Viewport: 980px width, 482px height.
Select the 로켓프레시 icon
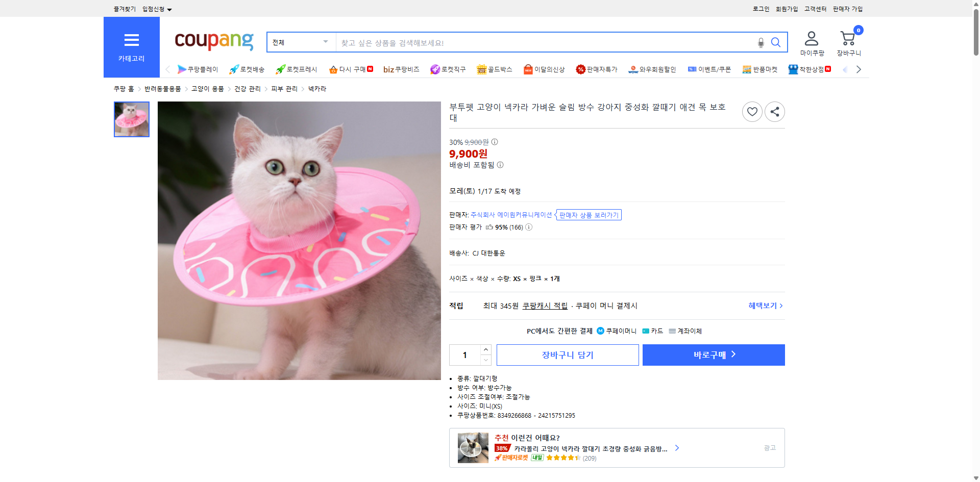280,69
